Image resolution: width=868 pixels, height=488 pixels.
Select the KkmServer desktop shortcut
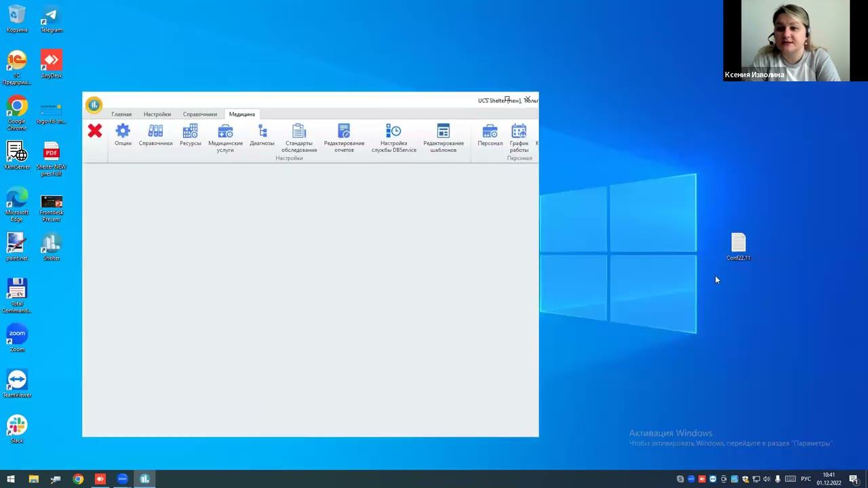point(17,156)
